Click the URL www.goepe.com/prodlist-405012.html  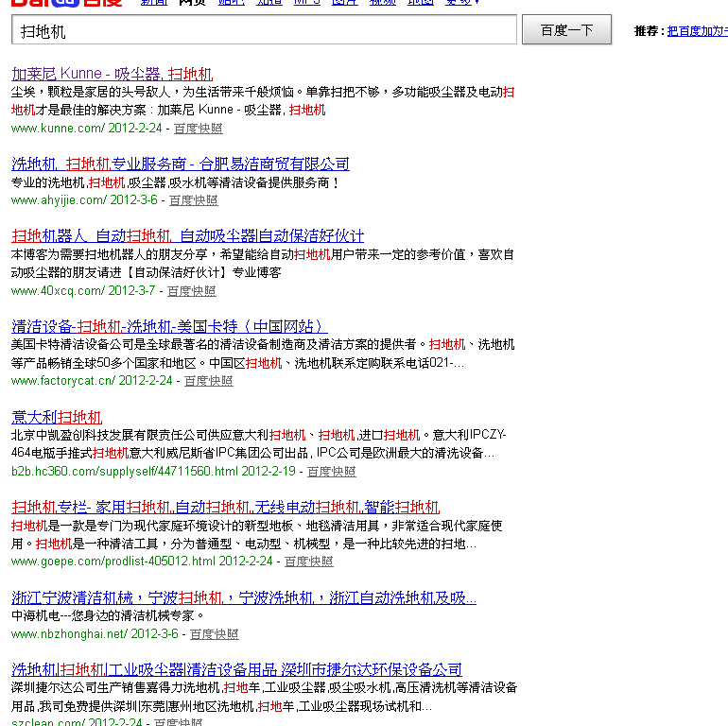tap(113, 562)
